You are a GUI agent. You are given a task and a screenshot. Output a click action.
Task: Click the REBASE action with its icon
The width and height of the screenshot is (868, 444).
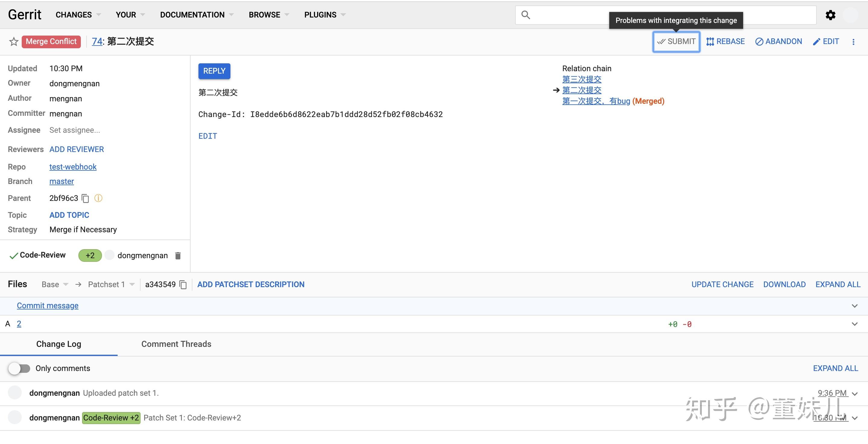click(x=725, y=41)
